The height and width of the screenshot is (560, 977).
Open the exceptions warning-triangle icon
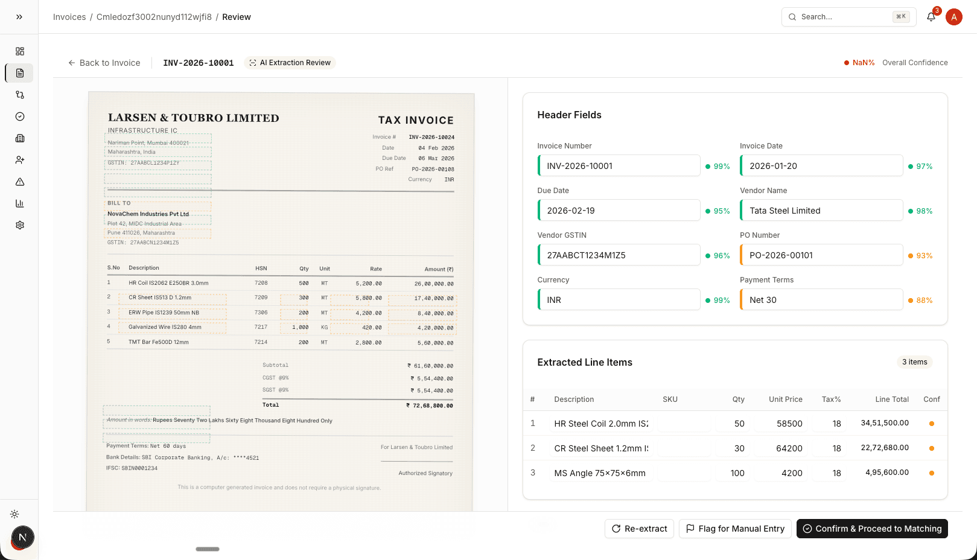click(x=19, y=182)
